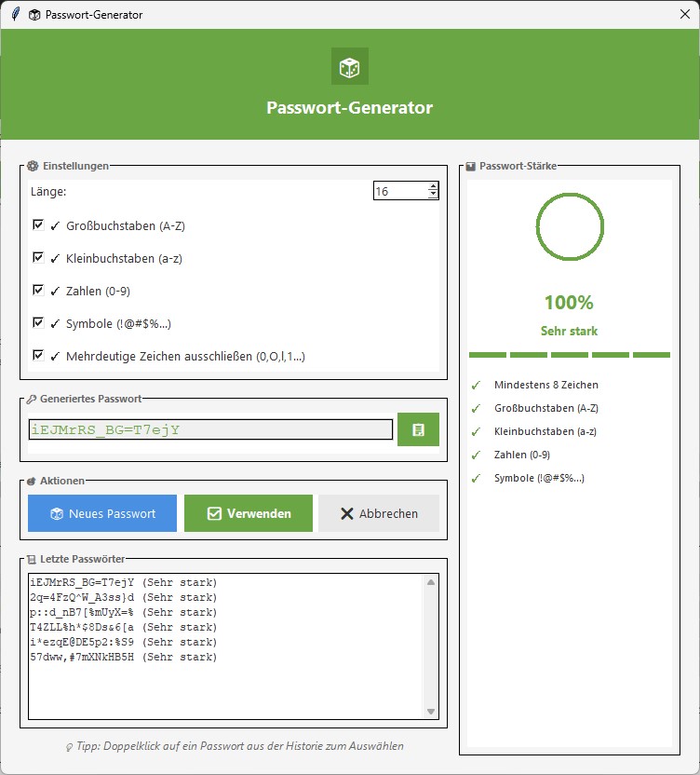Viewport: 700px width, 775px height.
Task: Click the green check beside Zahlen (0-9) in strength panel
Action: [476, 455]
